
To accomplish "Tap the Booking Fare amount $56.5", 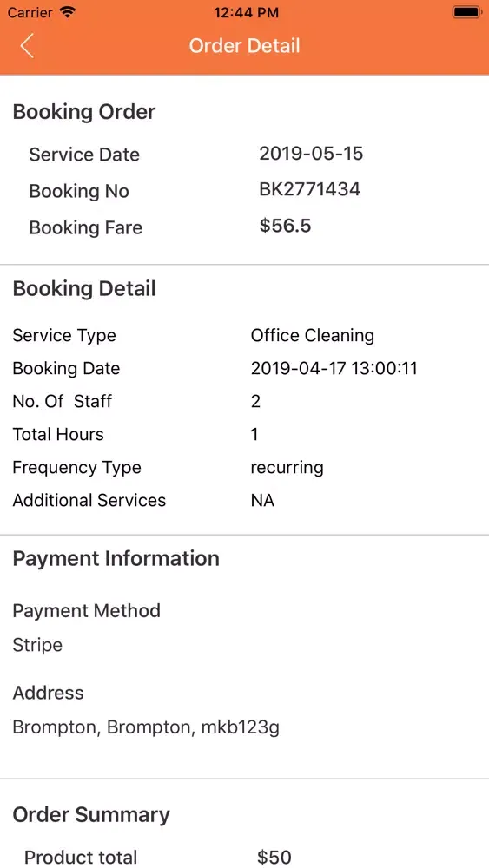I will click(285, 226).
